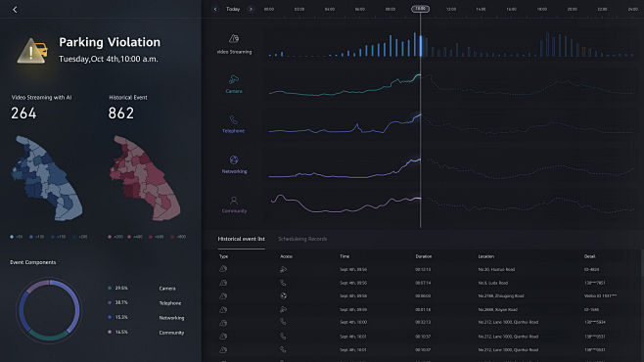Viewport: 644px width, 362px height.
Task: Click the type icon in the 00:32:13 duration row
Action: [x=223, y=323]
